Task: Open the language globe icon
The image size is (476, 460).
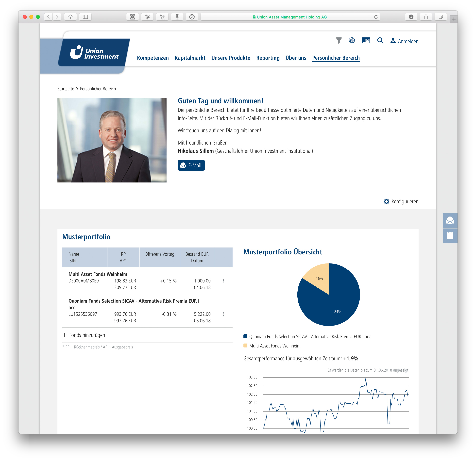Action: pyautogui.click(x=352, y=40)
